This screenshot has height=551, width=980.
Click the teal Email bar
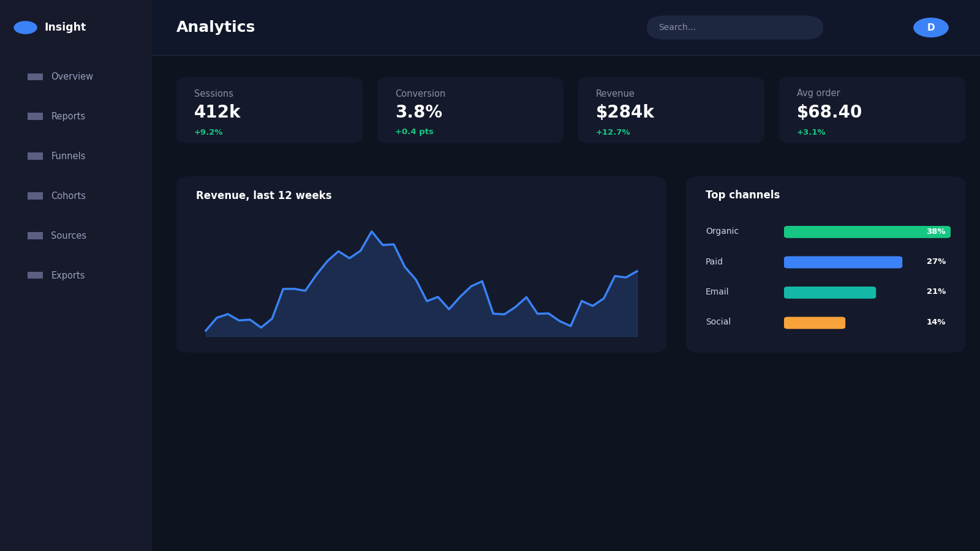[830, 293]
